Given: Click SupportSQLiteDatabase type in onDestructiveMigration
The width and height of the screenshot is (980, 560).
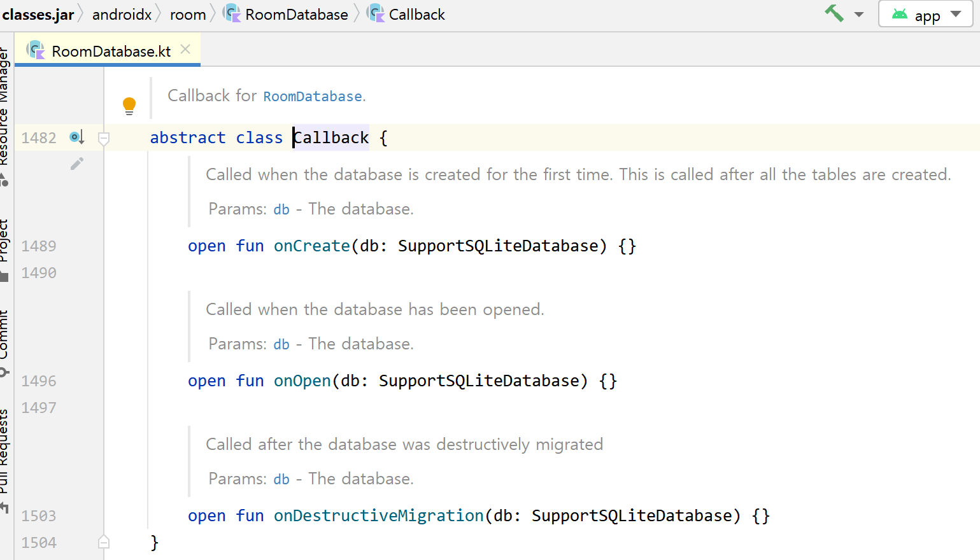Looking at the screenshot, I should coord(632,515).
